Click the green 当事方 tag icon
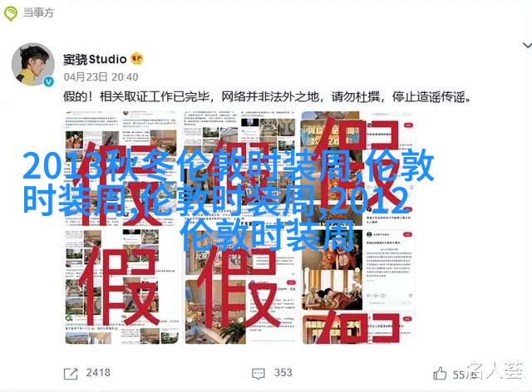The height and width of the screenshot is (392, 532). click(x=11, y=13)
